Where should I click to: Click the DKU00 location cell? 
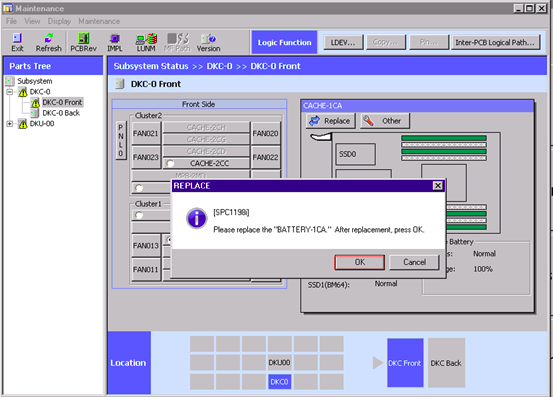click(279, 362)
